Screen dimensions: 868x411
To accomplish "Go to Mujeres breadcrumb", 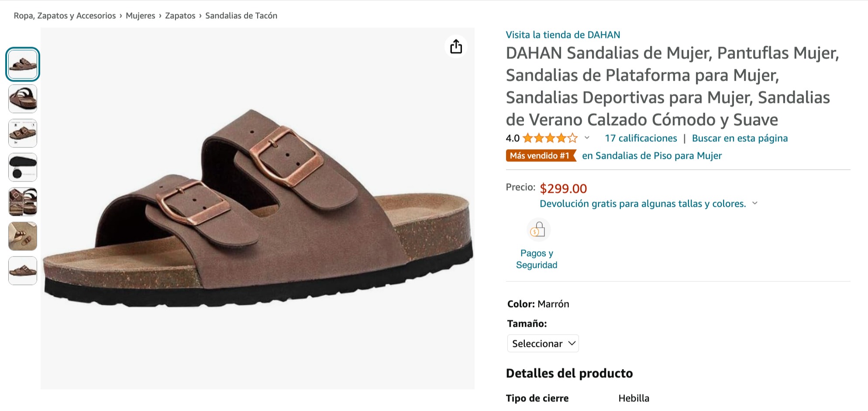I will pyautogui.click(x=140, y=16).
